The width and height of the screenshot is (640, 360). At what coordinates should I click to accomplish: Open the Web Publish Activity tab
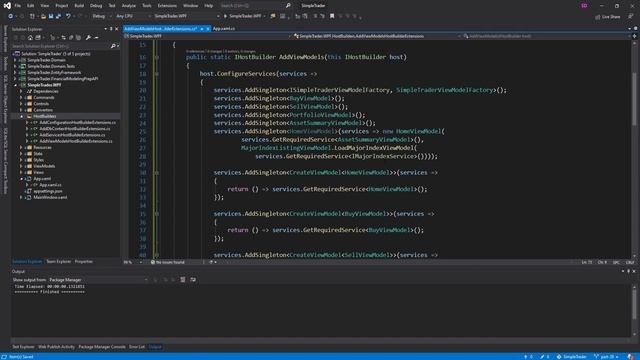coord(56,347)
